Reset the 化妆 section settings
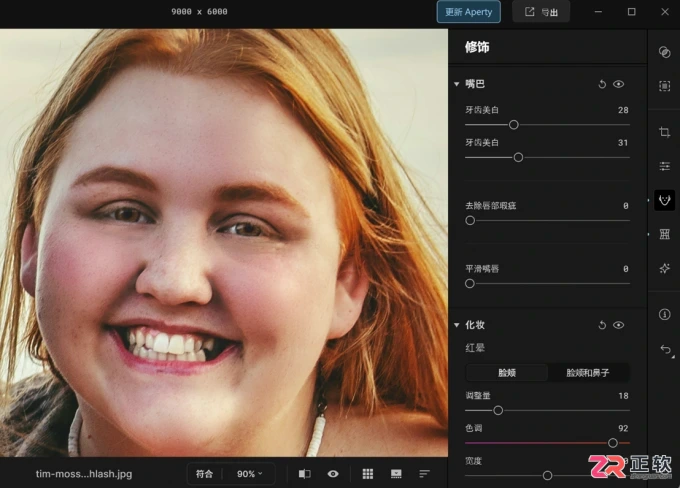Screen dimensions: 680x488 tap(602, 325)
